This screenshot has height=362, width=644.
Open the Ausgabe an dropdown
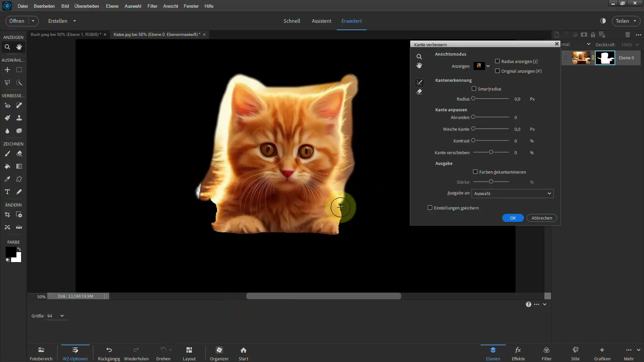[x=513, y=193]
